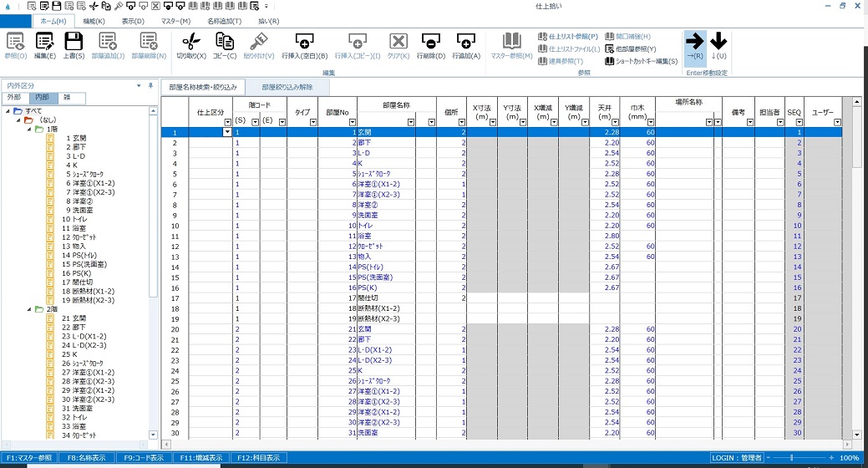Screen dimensions: 868x468
Task: Add row with 行追加(A) icon
Action: click(466, 45)
